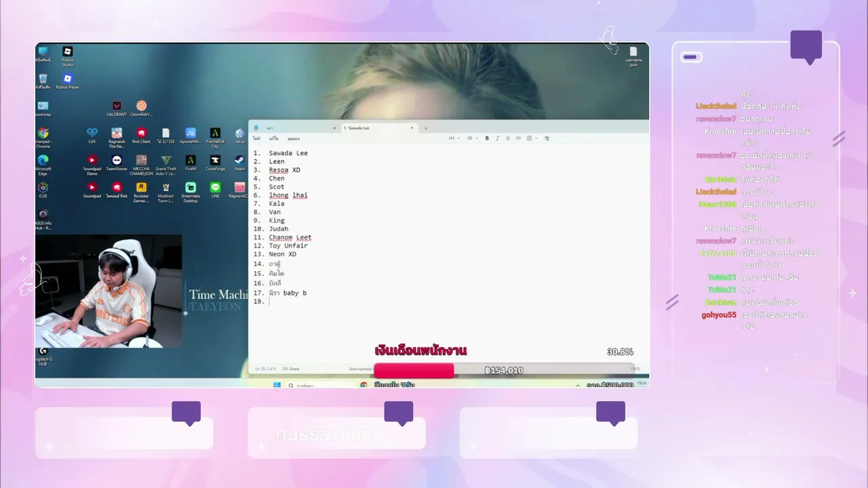Open the Roblox Studio desktop icon

pos(68,56)
